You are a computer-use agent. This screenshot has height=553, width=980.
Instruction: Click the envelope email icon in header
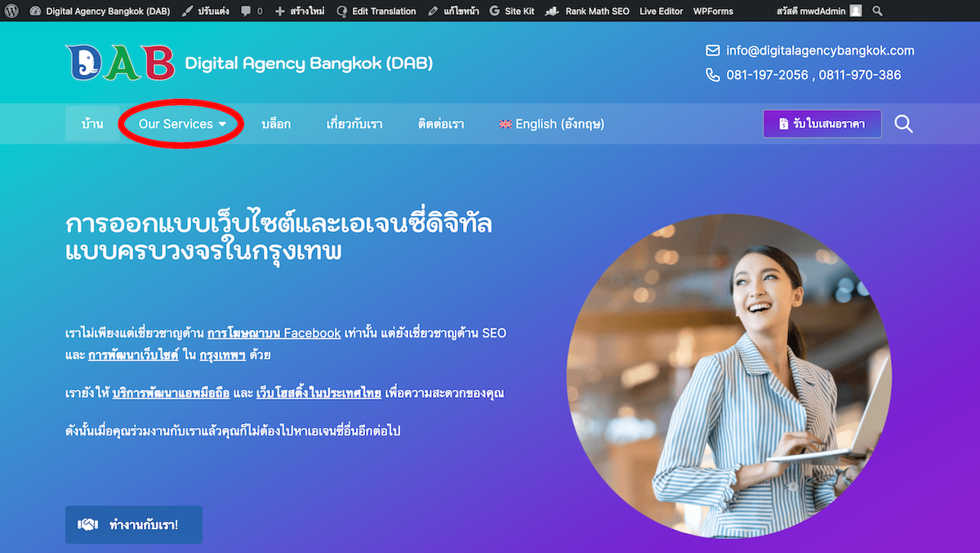point(713,51)
